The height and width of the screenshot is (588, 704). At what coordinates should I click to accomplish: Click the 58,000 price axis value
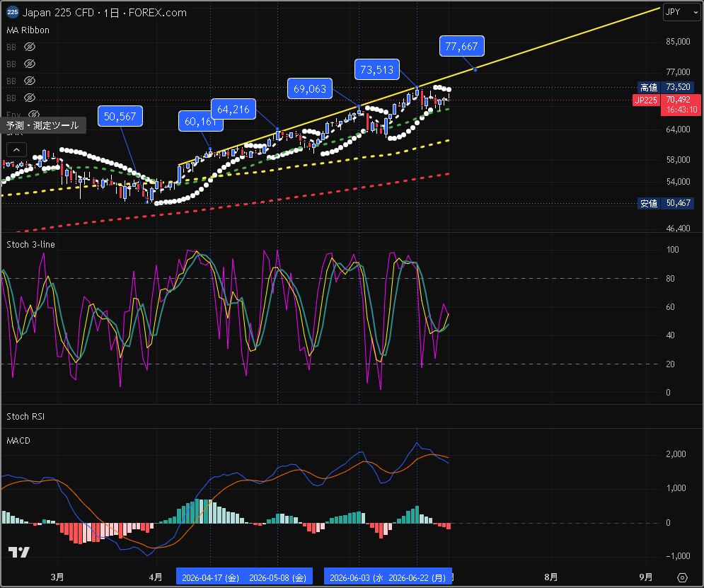coord(678,160)
